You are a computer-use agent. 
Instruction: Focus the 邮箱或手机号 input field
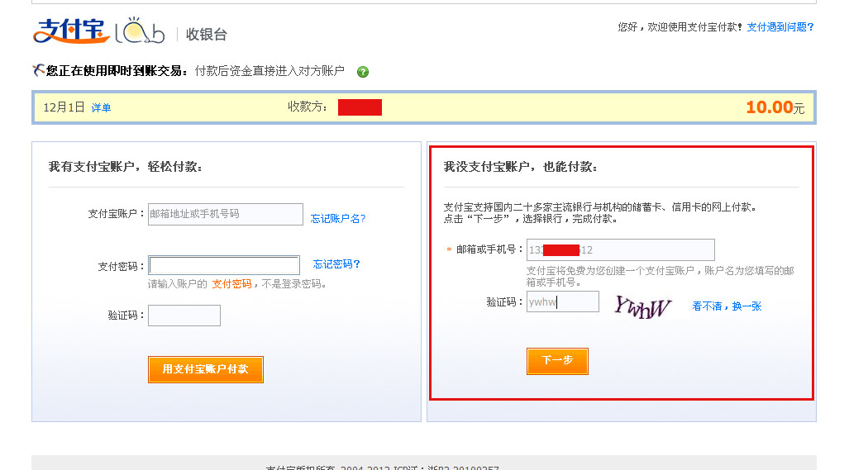click(x=621, y=249)
